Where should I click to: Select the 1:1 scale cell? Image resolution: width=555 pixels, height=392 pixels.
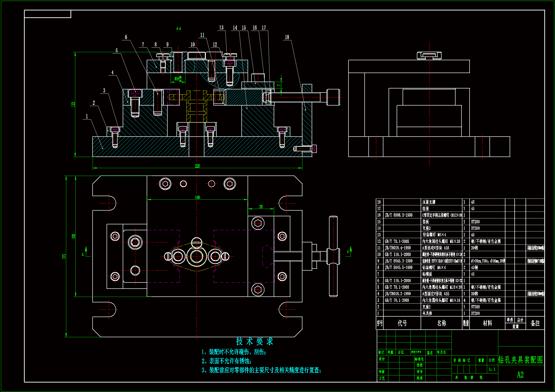click(x=492, y=369)
